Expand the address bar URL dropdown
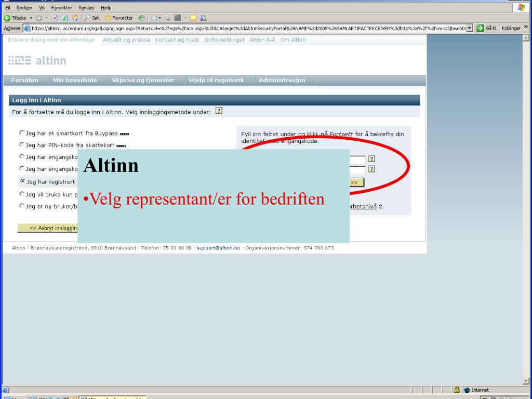This screenshot has height=399, width=532. pos(470,28)
